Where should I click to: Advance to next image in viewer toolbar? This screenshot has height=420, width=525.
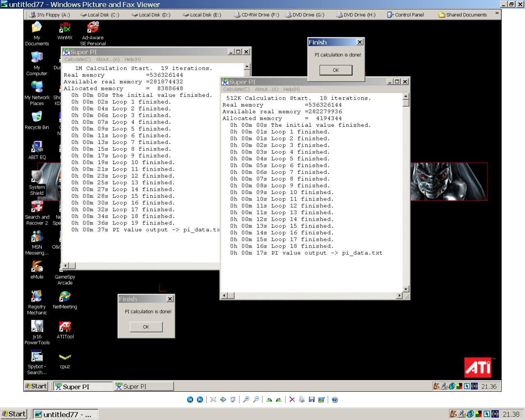(200, 399)
